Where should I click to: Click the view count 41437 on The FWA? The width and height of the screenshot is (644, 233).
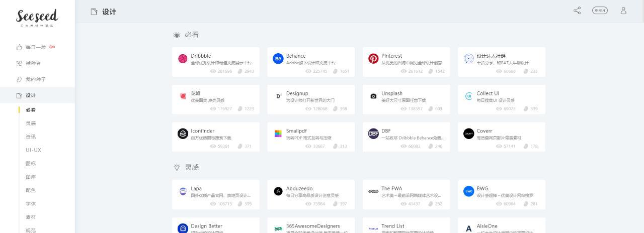[x=414, y=204]
